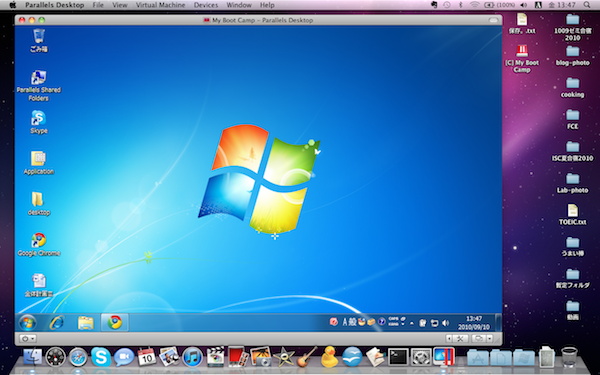Click the menu bar clock 13:47

click(x=562, y=5)
